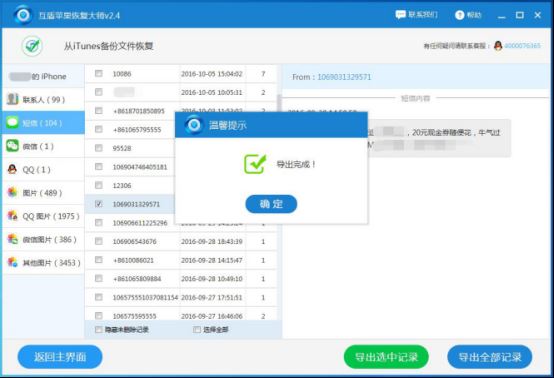
Task: Close the application window
Action: point(537,15)
